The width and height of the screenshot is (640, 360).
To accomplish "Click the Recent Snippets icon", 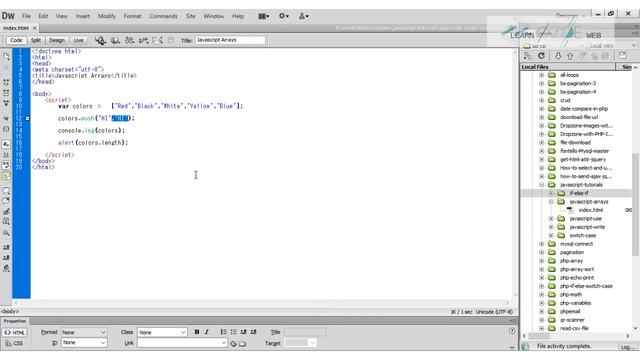I will pos(6,222).
